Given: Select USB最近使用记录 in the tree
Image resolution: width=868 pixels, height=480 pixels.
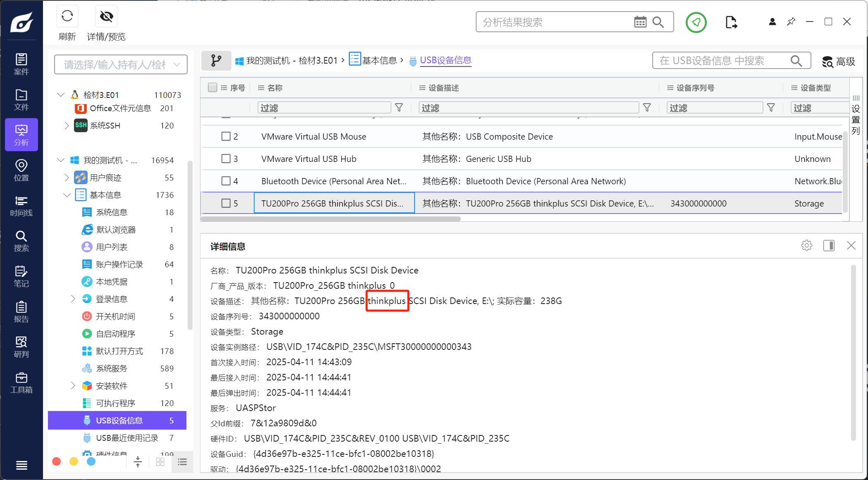Looking at the screenshot, I should pos(127,438).
